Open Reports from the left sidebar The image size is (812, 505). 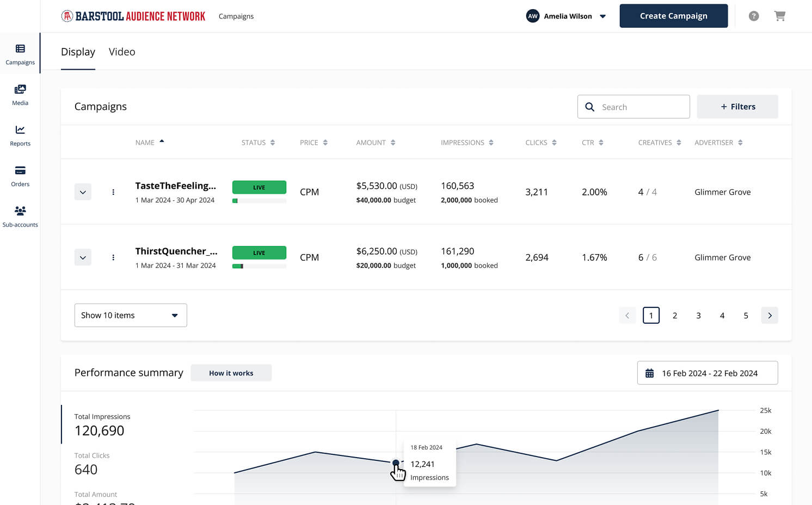tap(20, 134)
